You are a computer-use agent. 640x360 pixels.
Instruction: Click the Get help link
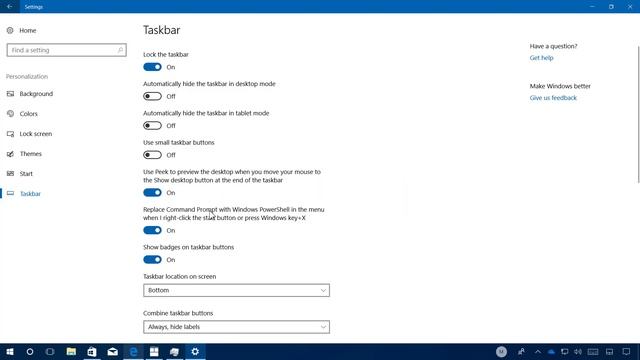point(541,58)
